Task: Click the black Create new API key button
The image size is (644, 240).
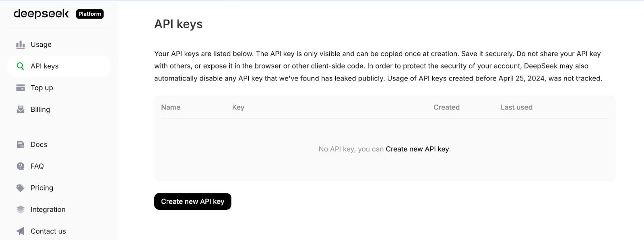Action: pyautogui.click(x=193, y=201)
